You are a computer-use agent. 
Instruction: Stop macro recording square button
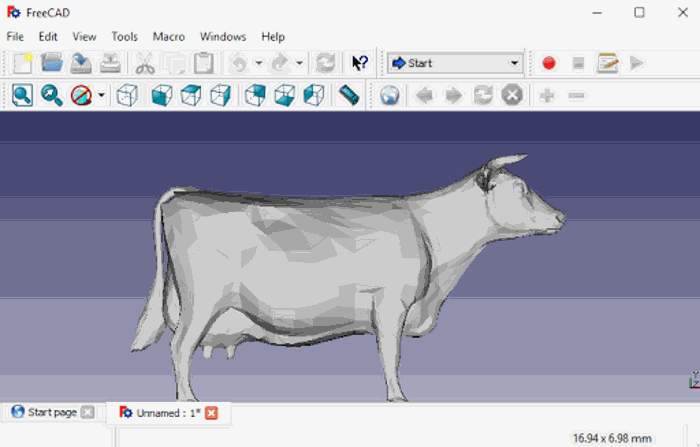578,63
